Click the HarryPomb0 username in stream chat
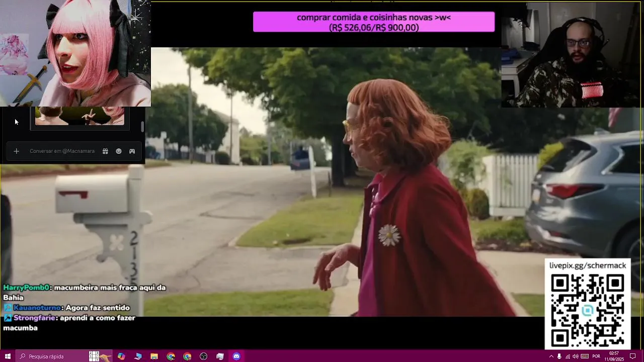The image size is (644, 362). [x=26, y=288]
